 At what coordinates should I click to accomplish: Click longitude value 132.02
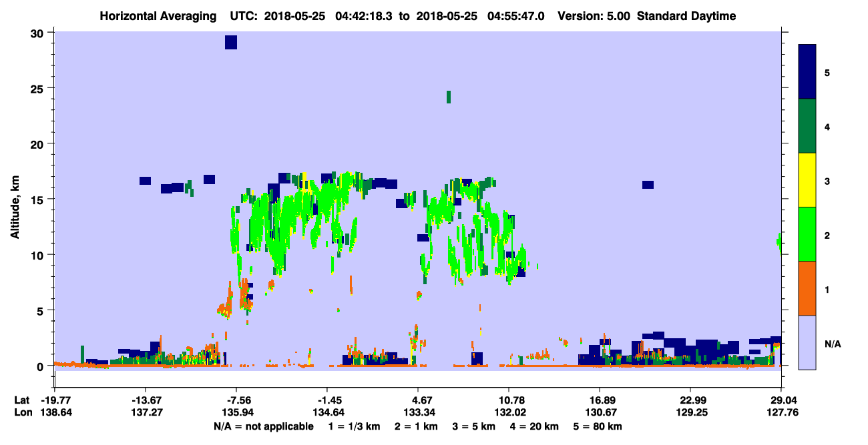coord(509,412)
